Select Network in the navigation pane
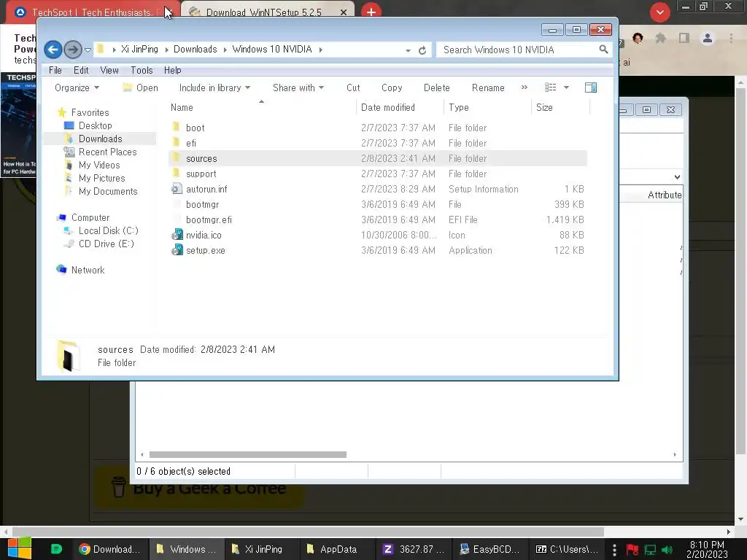Viewport: 747px width, 560px height. click(88, 270)
